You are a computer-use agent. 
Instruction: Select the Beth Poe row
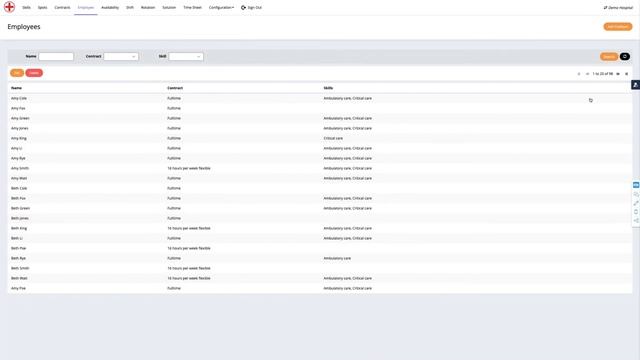[x=320, y=248]
